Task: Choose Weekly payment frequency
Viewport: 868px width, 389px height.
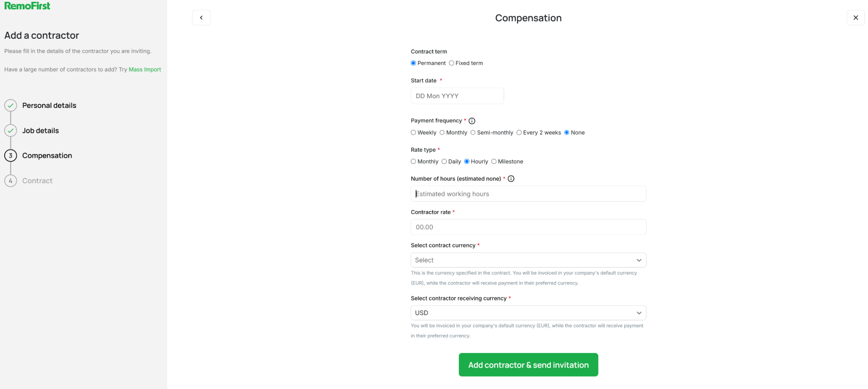Action: point(413,133)
